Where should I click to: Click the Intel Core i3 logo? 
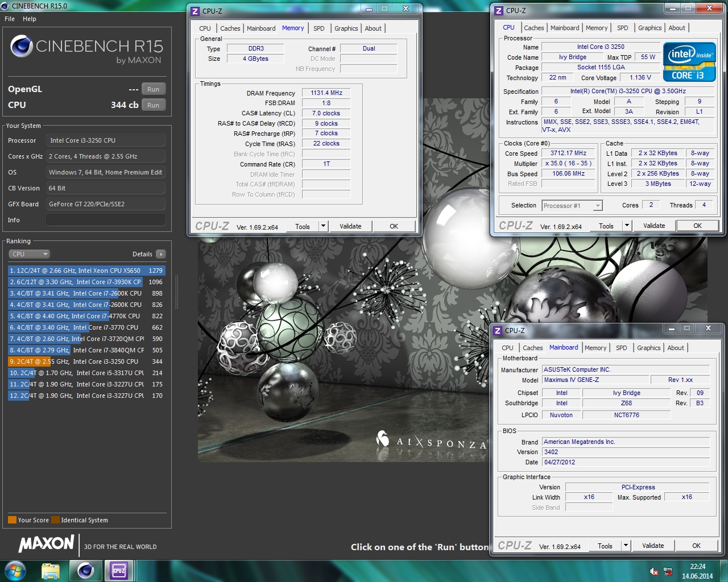pos(689,61)
